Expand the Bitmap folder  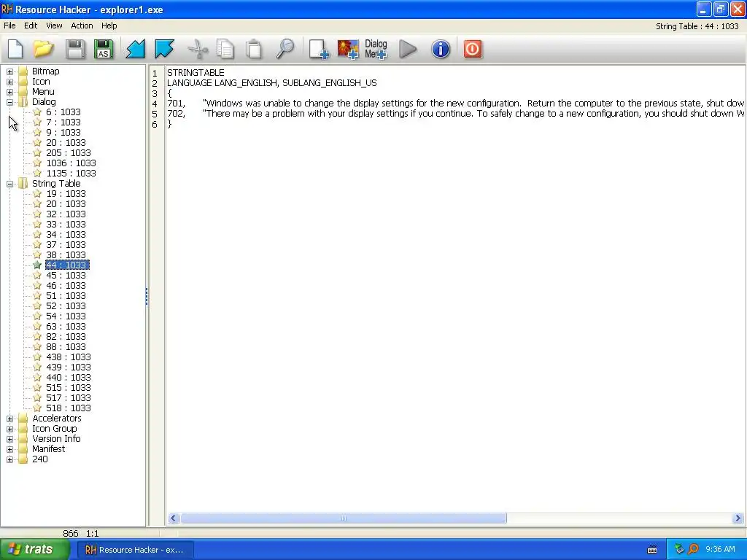9,71
